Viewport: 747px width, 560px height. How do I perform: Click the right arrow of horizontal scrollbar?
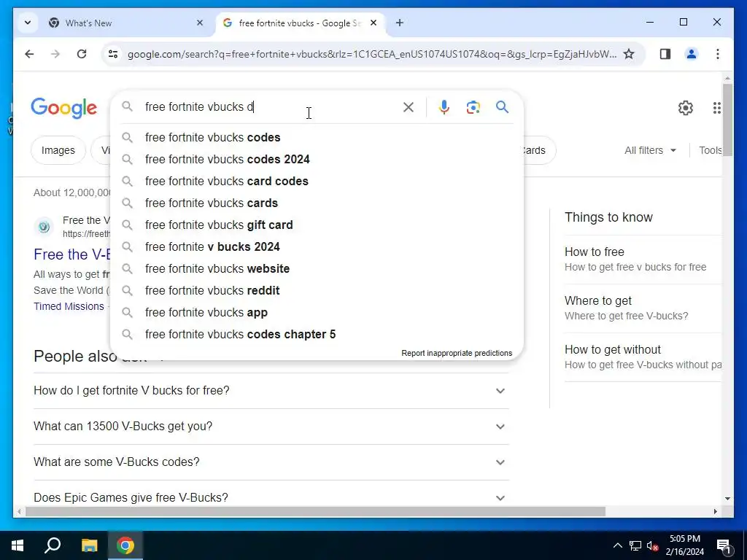715,512
